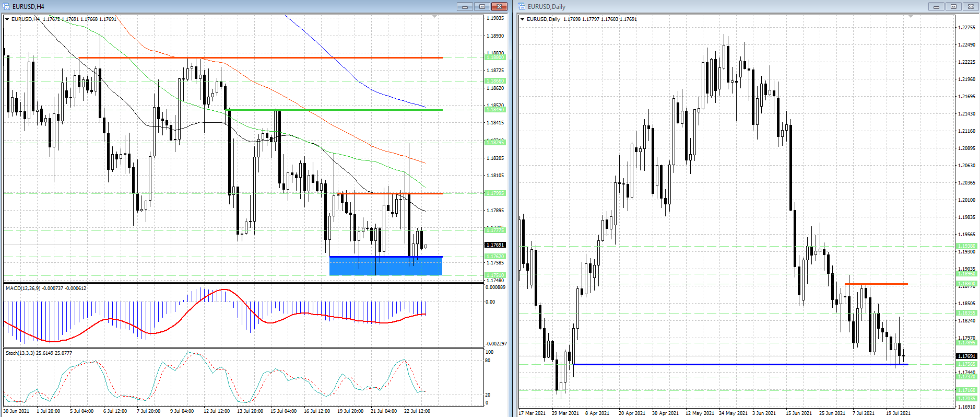Click the 30 Jun 2021 date on H4 axis
The image size is (980, 417).
click(16, 411)
